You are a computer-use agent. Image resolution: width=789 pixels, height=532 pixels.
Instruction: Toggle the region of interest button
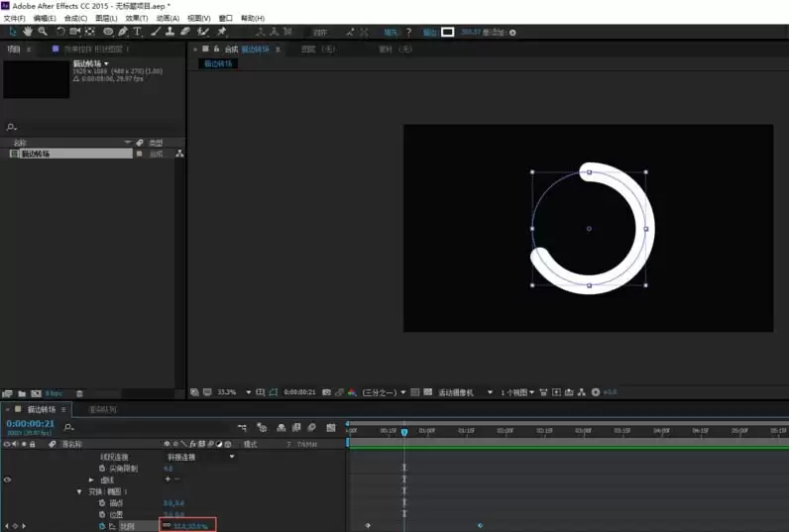pos(415,392)
